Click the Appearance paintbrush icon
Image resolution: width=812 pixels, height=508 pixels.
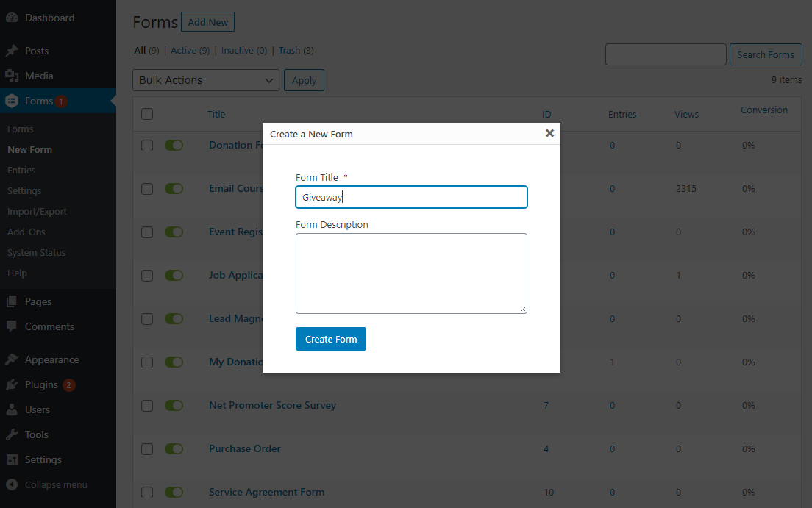tap(12, 359)
